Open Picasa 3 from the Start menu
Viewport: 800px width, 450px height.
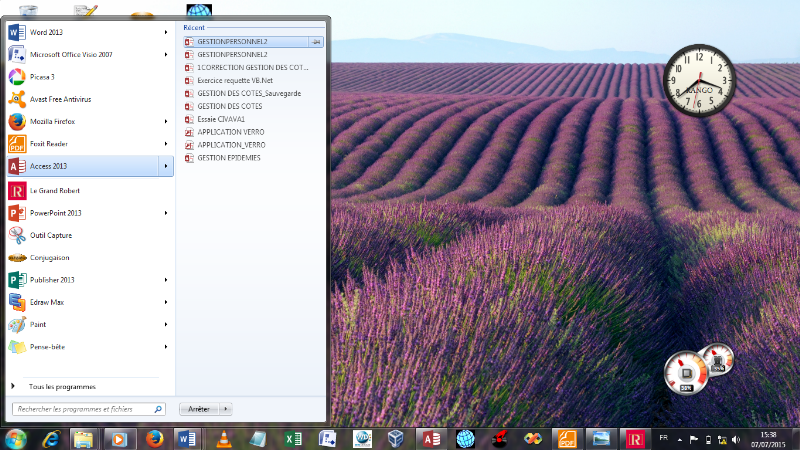pyautogui.click(x=42, y=76)
